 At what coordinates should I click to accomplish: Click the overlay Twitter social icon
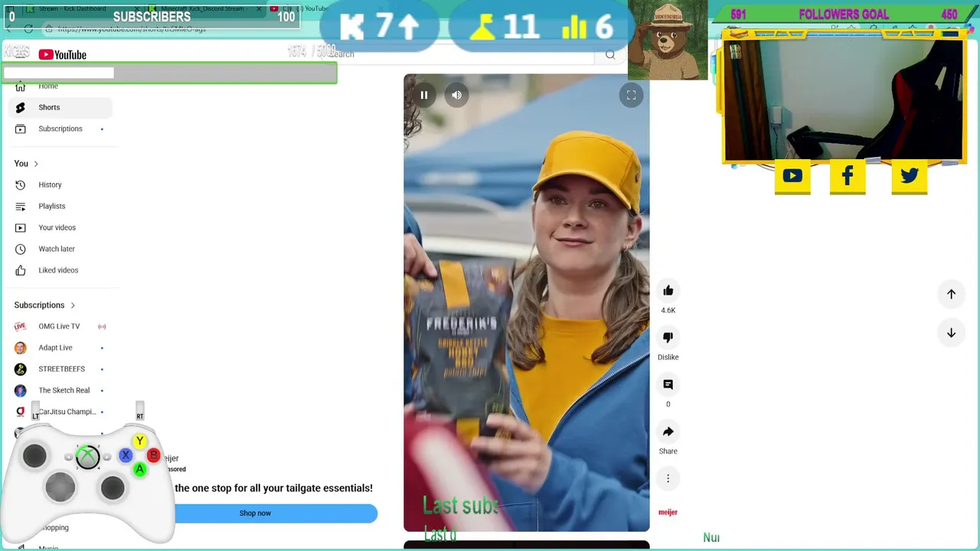(x=909, y=176)
